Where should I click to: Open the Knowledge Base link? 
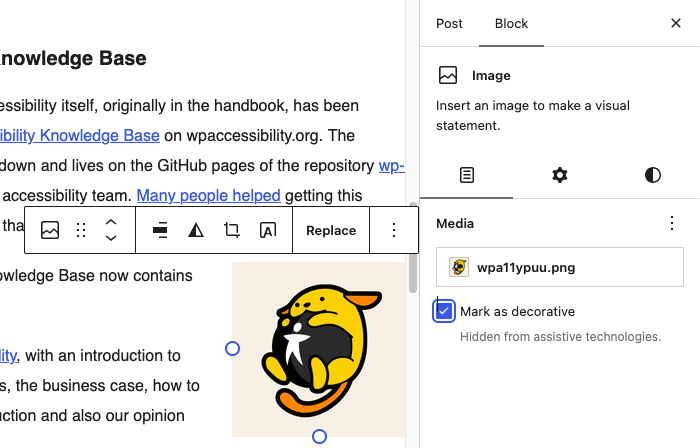(x=79, y=135)
